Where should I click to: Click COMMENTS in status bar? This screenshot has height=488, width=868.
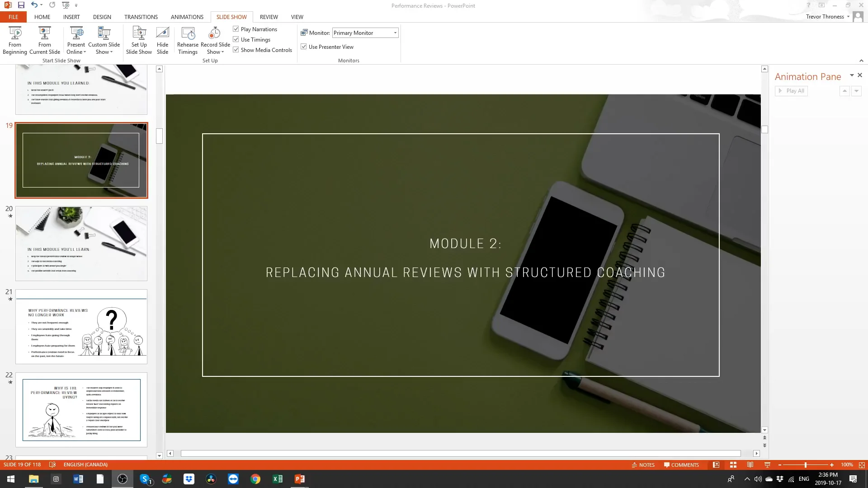681,465
